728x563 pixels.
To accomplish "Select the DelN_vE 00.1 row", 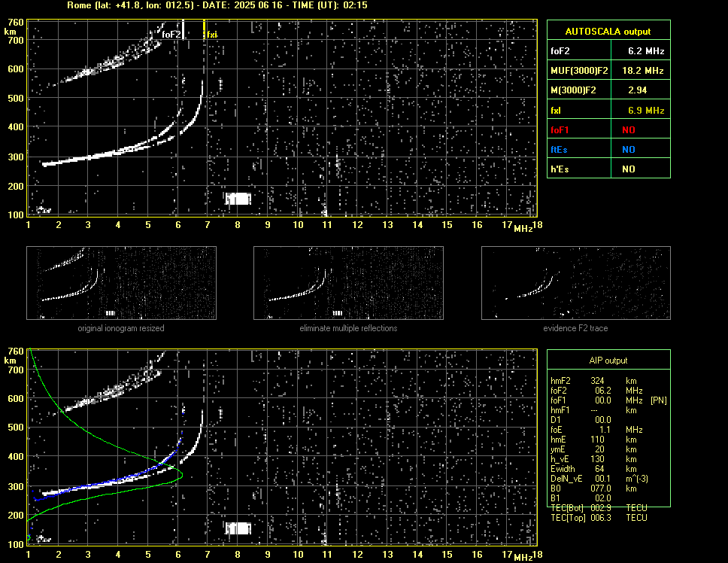I will pyautogui.click(x=599, y=479).
